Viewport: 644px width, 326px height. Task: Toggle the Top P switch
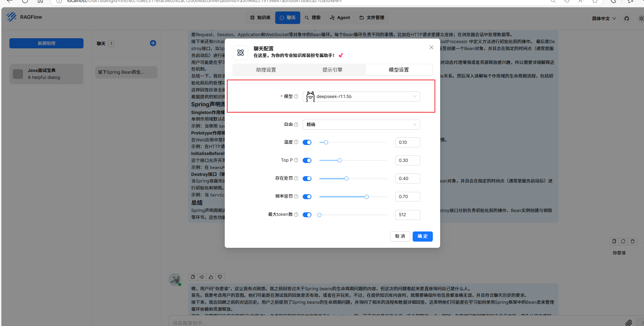click(x=307, y=160)
